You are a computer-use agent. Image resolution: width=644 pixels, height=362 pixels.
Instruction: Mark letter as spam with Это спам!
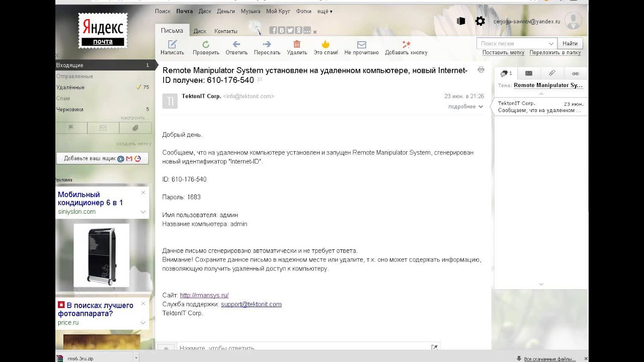click(326, 48)
